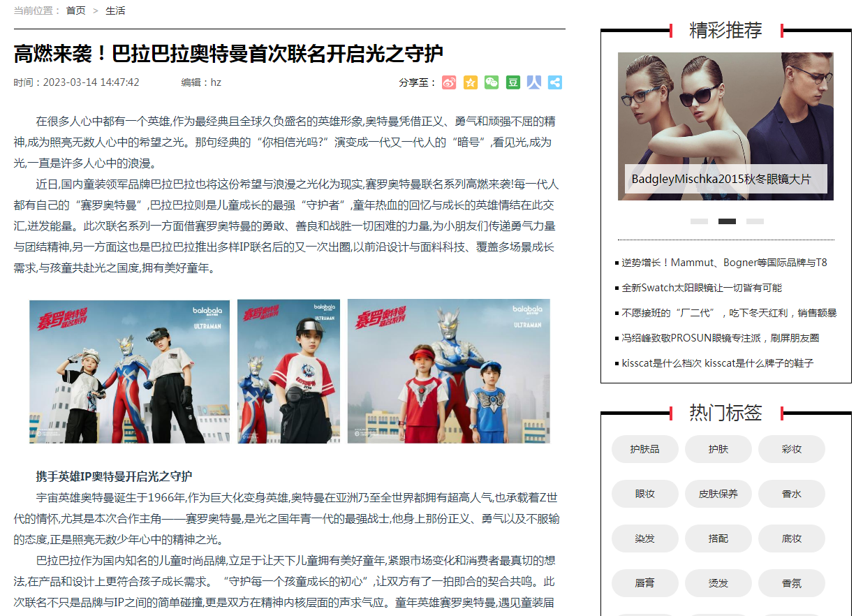Show the third carousel slide indicator
This screenshot has width=863, height=616.
tap(755, 221)
